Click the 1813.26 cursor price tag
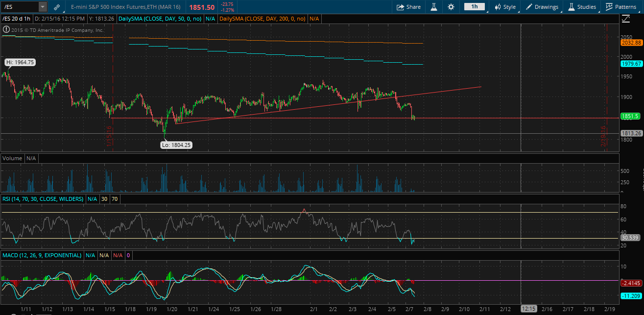 (631, 133)
